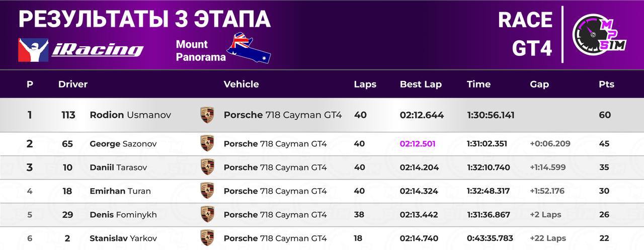Click the iRacing logo
The width and height of the screenshot is (644, 250).
pos(81,50)
